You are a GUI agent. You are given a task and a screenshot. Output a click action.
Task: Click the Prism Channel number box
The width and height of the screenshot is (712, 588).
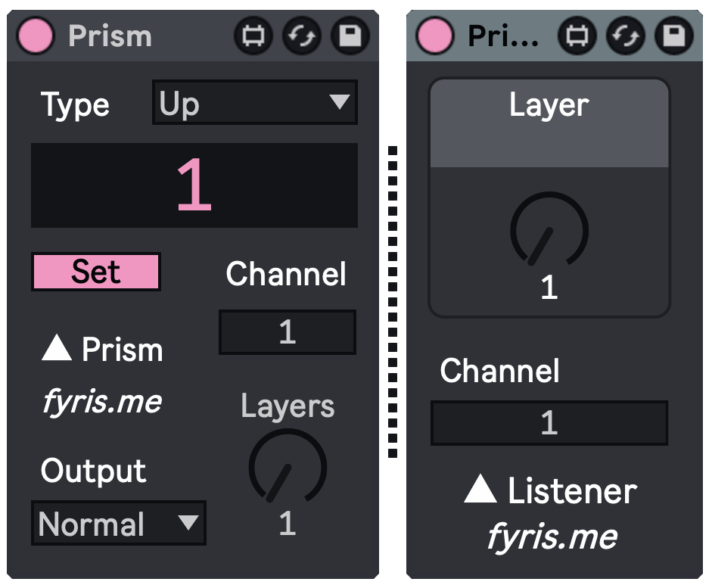(x=287, y=332)
